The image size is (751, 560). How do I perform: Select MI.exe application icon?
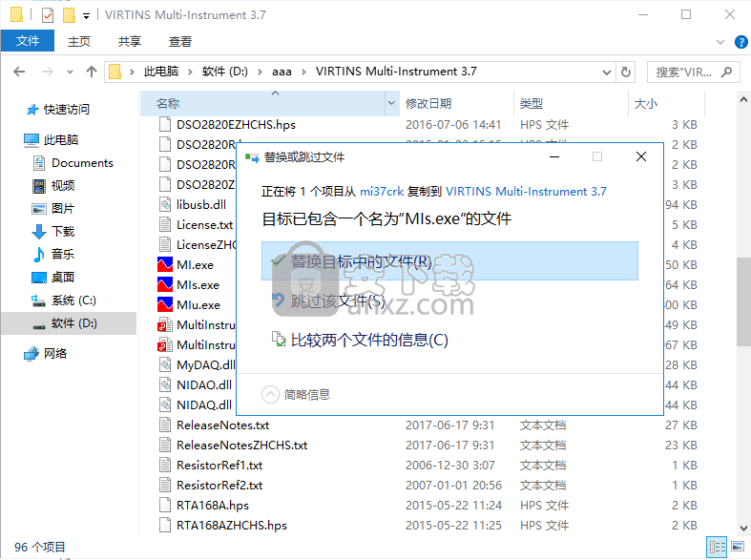(x=165, y=264)
